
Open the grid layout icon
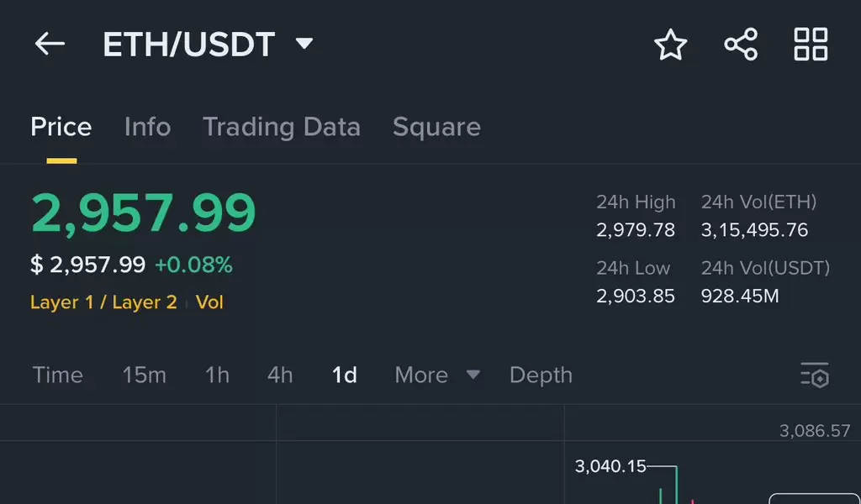[811, 44]
